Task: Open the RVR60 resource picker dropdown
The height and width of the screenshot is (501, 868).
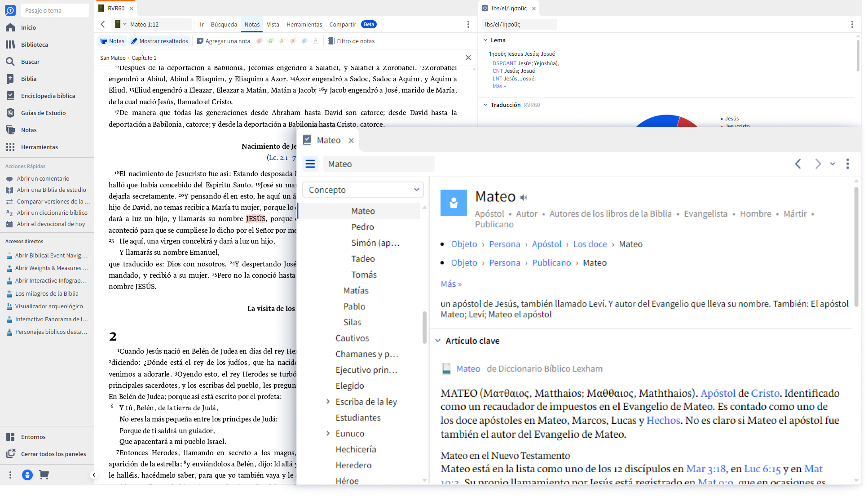Action: coord(120,24)
